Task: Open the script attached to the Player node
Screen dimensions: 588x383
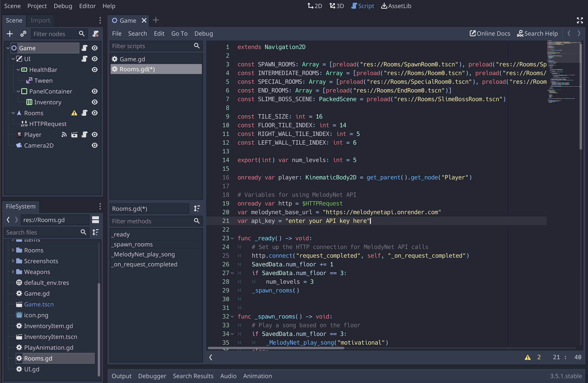Action: pos(84,134)
